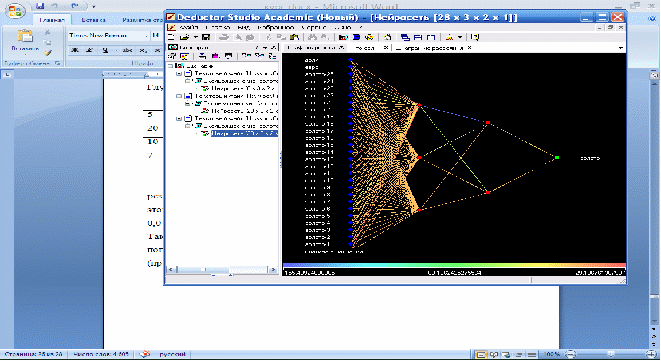
Task: Click the Cut scissors icon in Word ribbon
Action: 47,32
